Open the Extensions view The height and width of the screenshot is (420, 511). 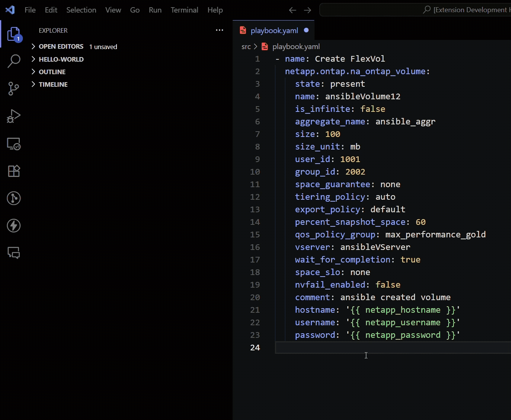pyautogui.click(x=14, y=171)
